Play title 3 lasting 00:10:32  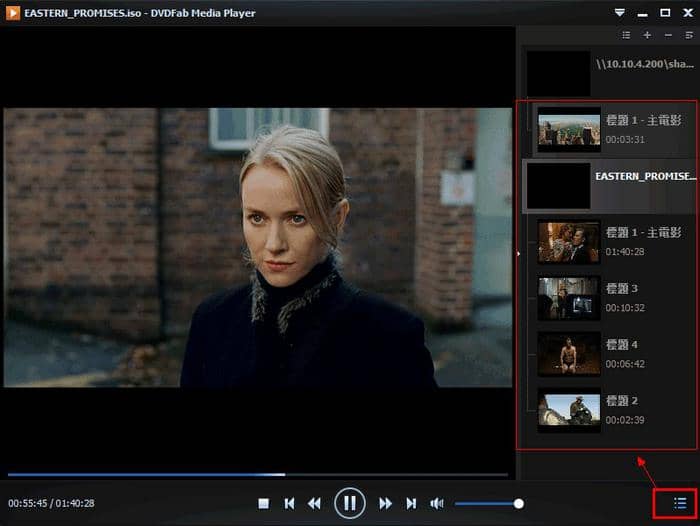614,298
